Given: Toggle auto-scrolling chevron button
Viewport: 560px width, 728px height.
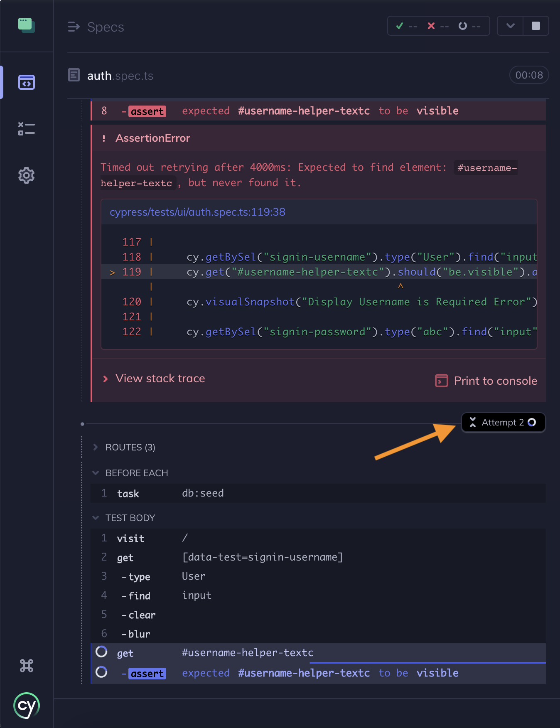Looking at the screenshot, I should [510, 26].
